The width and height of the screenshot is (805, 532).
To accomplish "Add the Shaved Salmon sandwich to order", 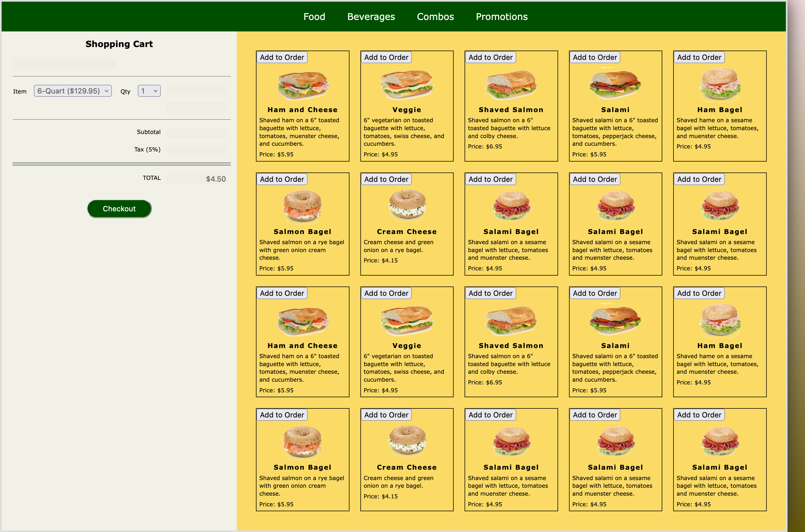I will (490, 57).
